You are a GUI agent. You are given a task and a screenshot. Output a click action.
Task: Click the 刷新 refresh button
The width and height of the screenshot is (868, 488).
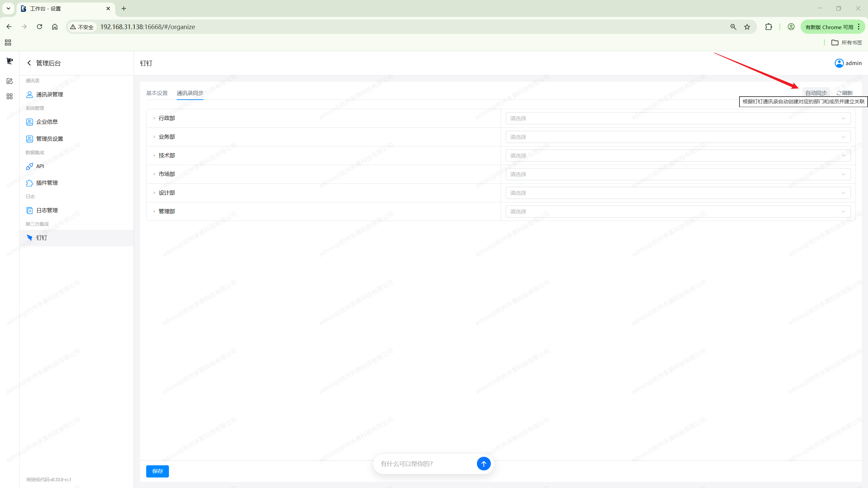pyautogui.click(x=845, y=93)
